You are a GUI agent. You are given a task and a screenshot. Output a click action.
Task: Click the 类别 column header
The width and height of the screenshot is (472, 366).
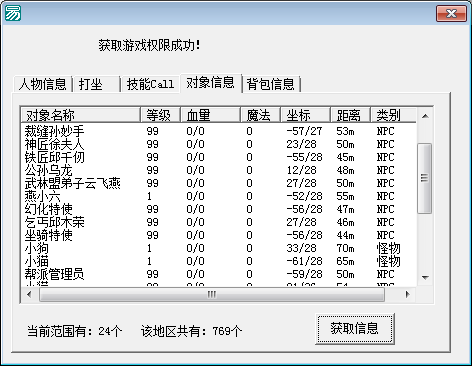[393, 115]
